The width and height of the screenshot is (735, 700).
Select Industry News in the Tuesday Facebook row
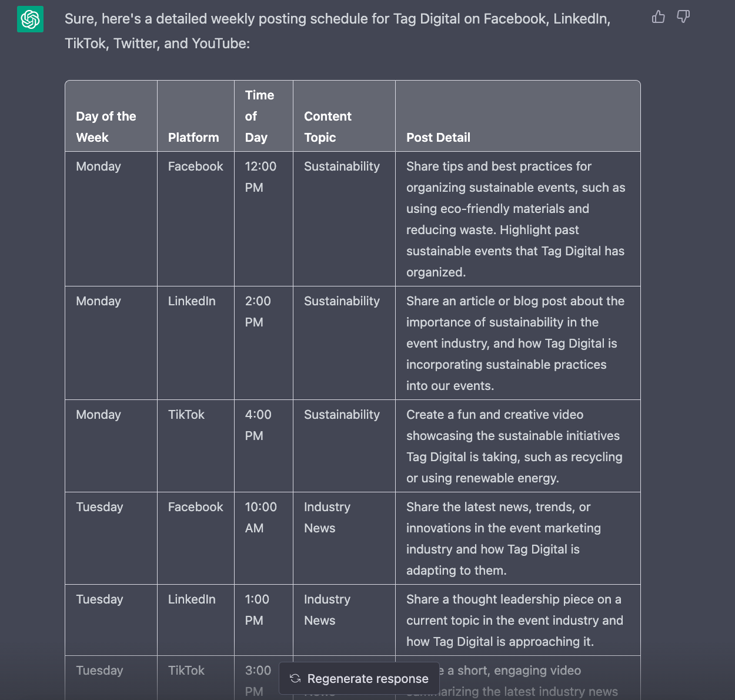[x=327, y=517]
